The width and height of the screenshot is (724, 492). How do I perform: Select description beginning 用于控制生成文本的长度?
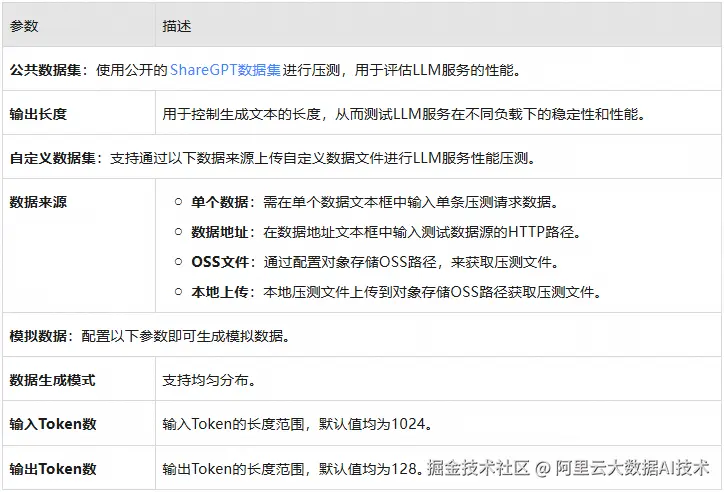(404, 114)
